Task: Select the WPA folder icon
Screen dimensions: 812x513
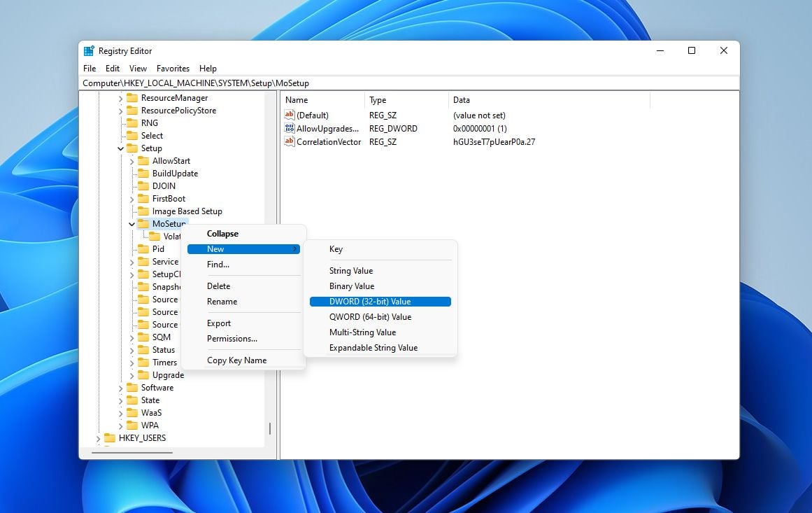Action: point(131,426)
